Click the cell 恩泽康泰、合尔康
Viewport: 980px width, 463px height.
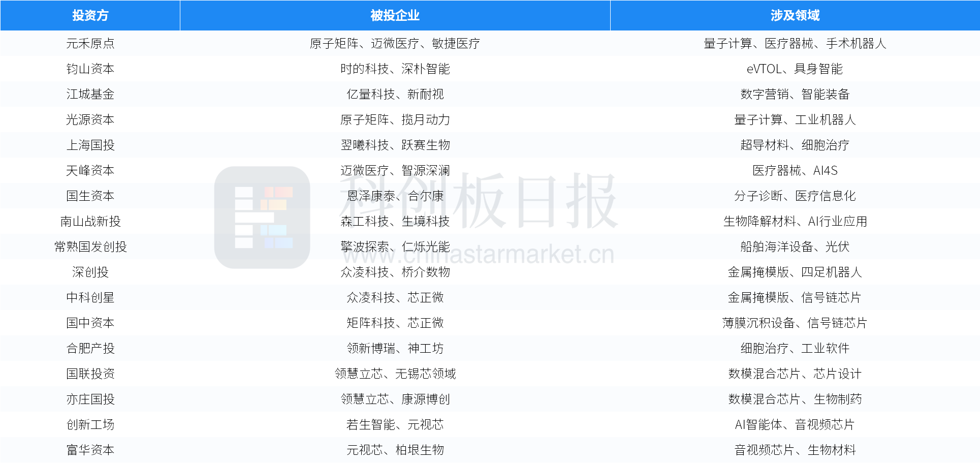click(x=395, y=196)
